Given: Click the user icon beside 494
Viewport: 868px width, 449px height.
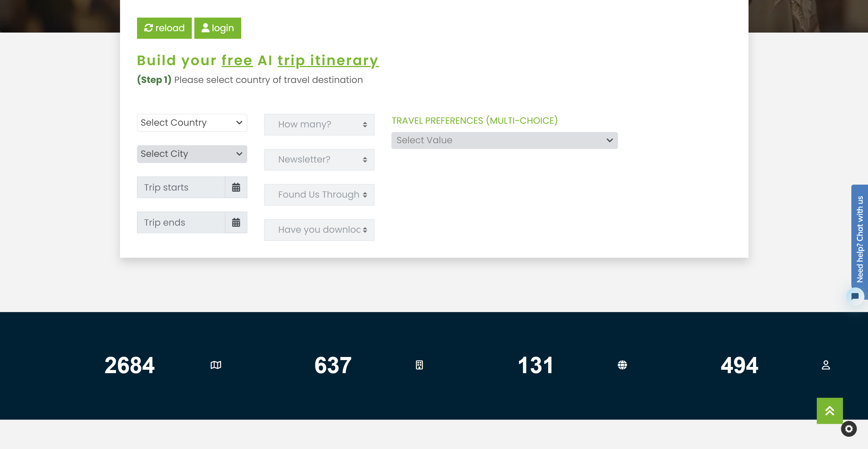Looking at the screenshot, I should pos(826,365).
